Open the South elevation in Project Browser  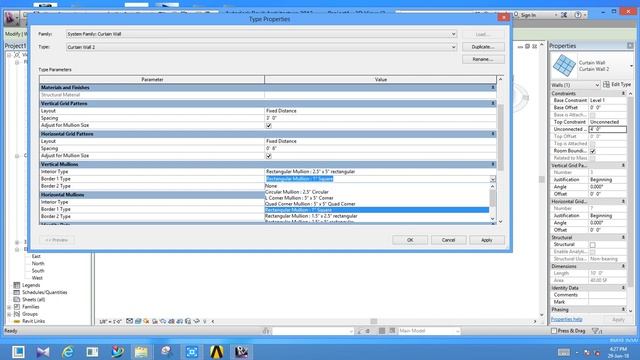38,271
